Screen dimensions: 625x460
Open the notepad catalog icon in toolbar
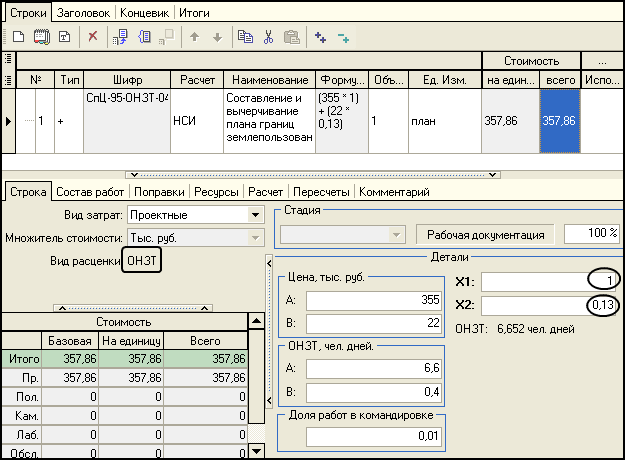point(42,37)
